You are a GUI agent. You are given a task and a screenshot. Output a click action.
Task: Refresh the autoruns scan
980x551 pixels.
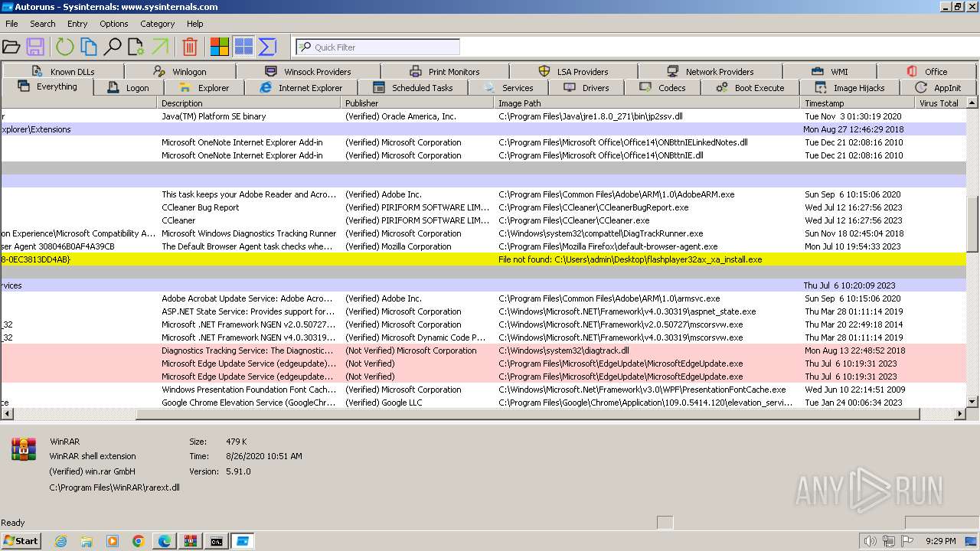tap(65, 47)
